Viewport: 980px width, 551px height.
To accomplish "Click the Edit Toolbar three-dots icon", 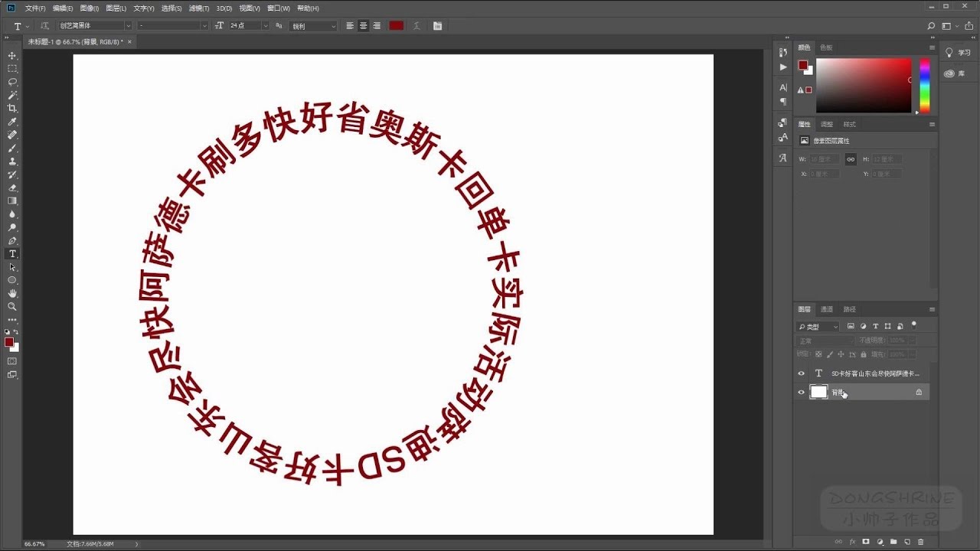I will coord(12,320).
